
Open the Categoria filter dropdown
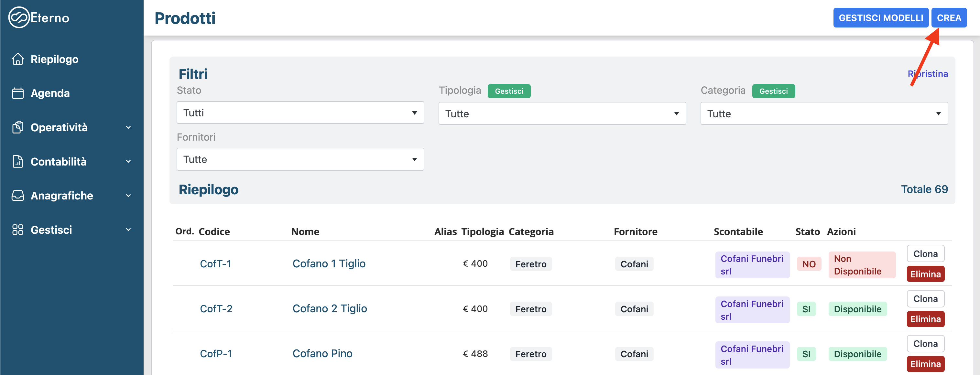pos(824,114)
